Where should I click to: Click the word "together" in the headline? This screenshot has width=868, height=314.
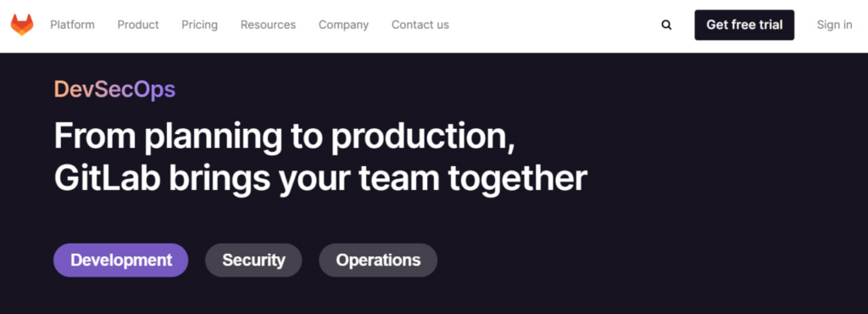tap(518, 180)
